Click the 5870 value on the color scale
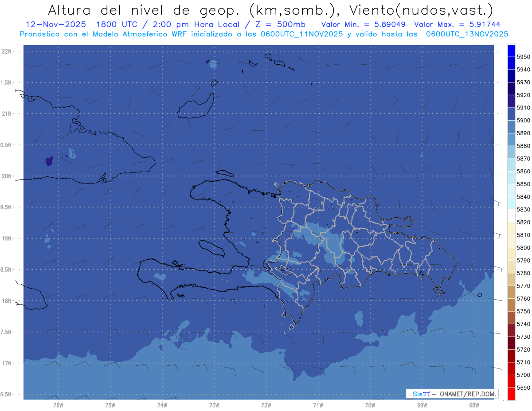532x411 pixels. [523, 158]
